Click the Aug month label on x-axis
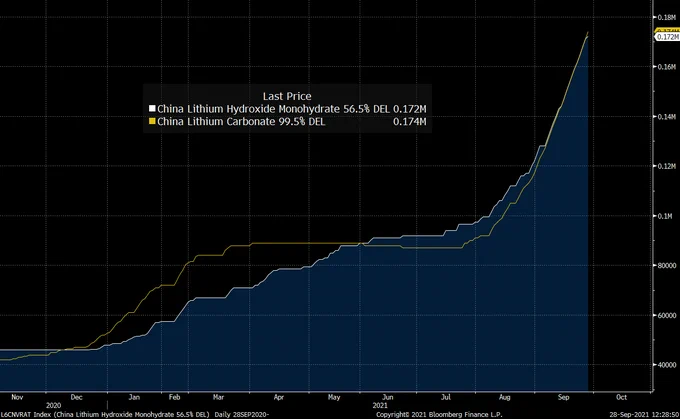 click(x=504, y=397)
